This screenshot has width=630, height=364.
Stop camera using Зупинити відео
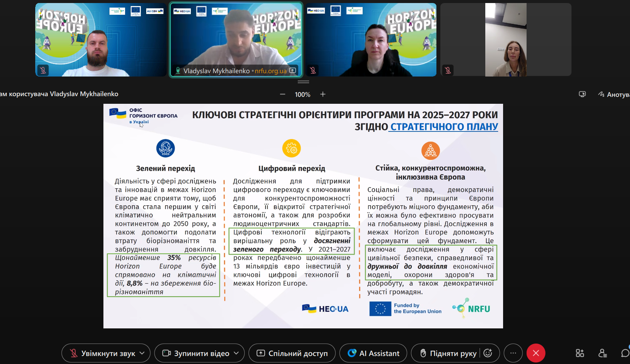pos(196,353)
